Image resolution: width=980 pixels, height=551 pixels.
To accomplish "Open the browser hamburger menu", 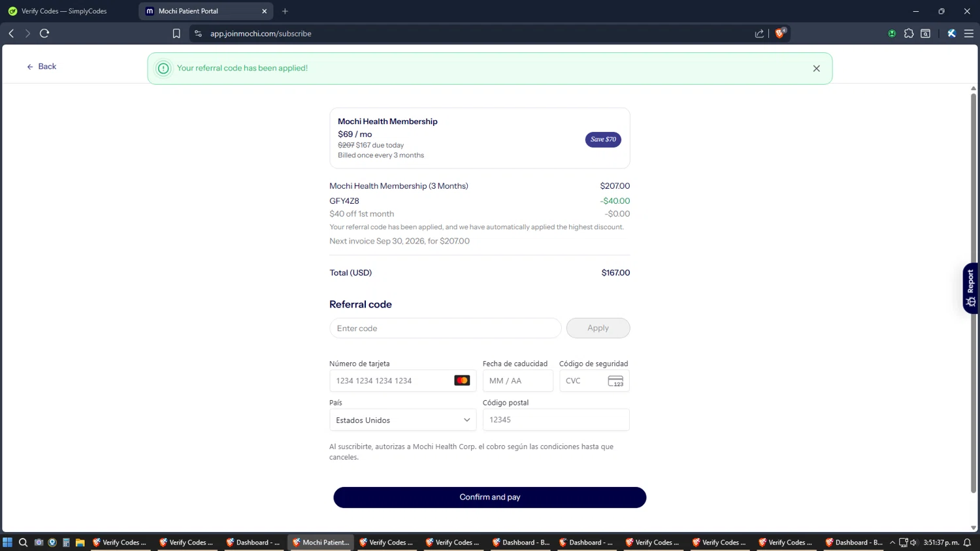I will point(969,33).
